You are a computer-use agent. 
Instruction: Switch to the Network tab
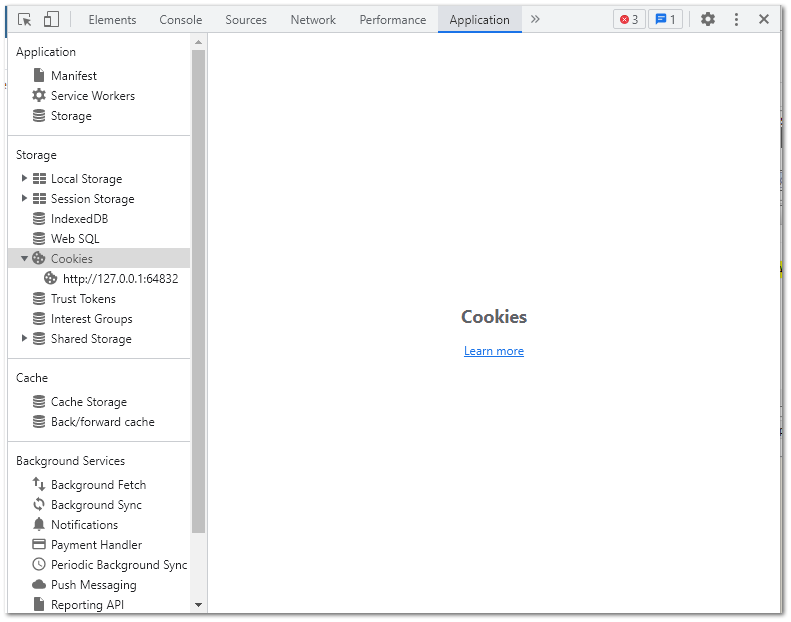[x=313, y=20]
